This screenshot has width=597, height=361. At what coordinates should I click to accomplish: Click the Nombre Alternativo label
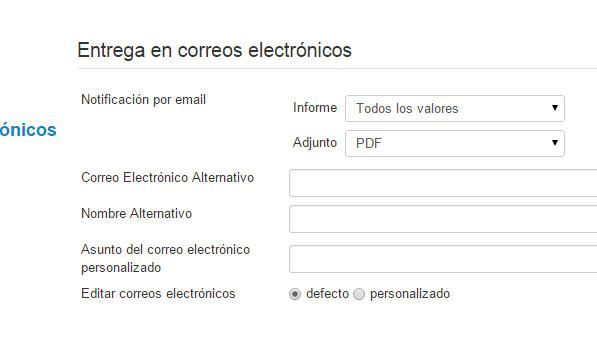[x=136, y=213]
